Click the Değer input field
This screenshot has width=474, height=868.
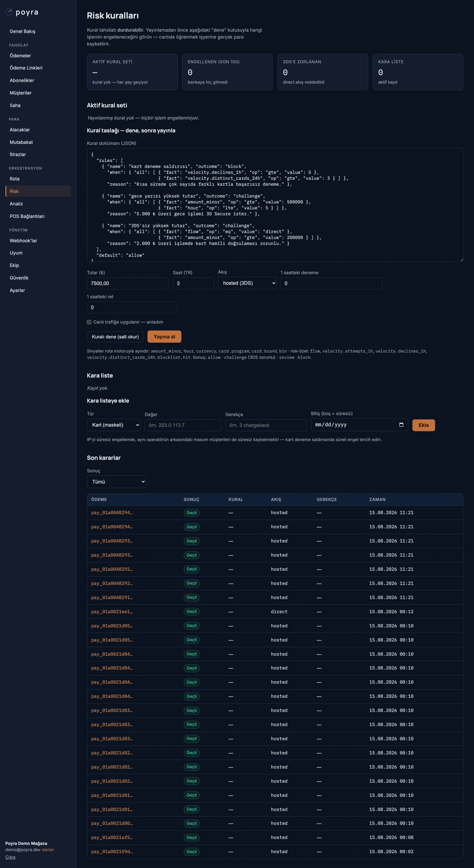coord(183,425)
